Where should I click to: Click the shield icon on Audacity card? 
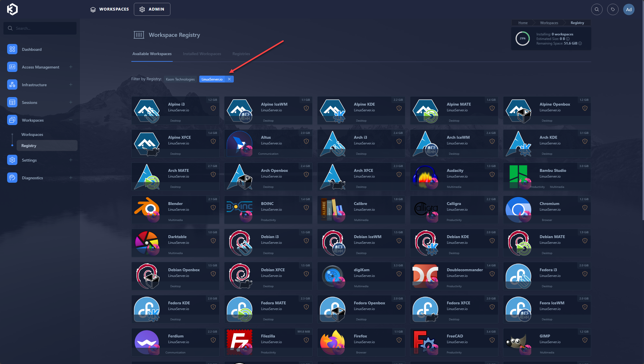pyautogui.click(x=492, y=174)
